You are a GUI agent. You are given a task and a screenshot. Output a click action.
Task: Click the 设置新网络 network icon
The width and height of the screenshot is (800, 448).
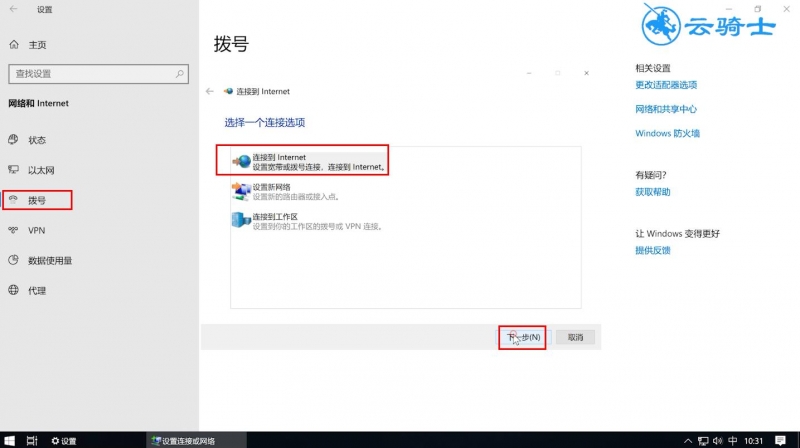pos(241,191)
